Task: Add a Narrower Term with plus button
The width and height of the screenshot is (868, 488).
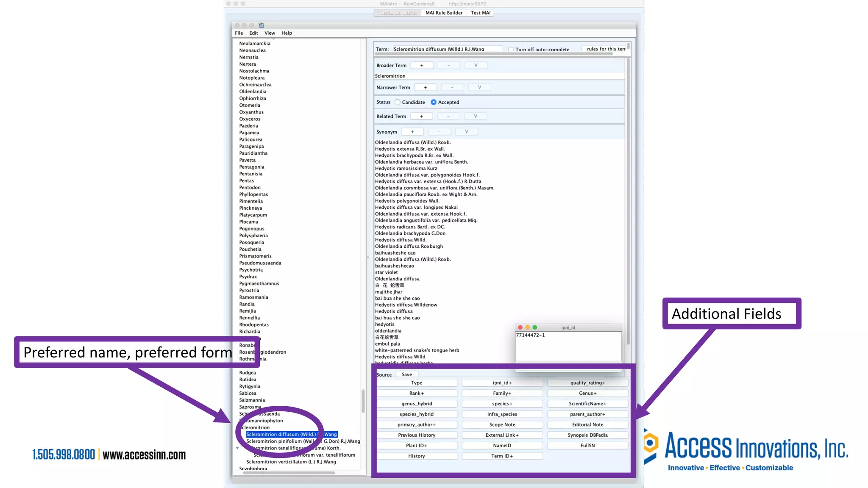Action: [x=425, y=87]
